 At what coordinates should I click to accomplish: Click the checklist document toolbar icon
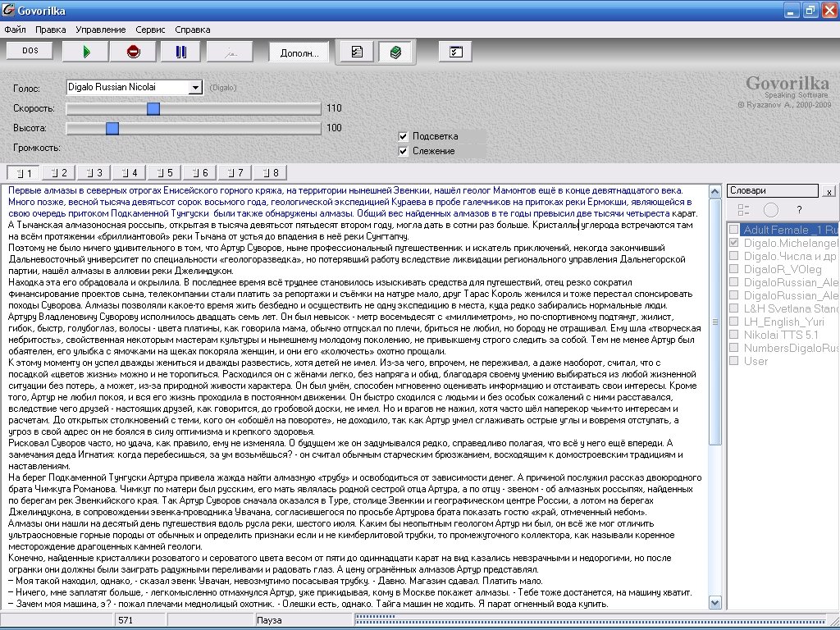357,52
